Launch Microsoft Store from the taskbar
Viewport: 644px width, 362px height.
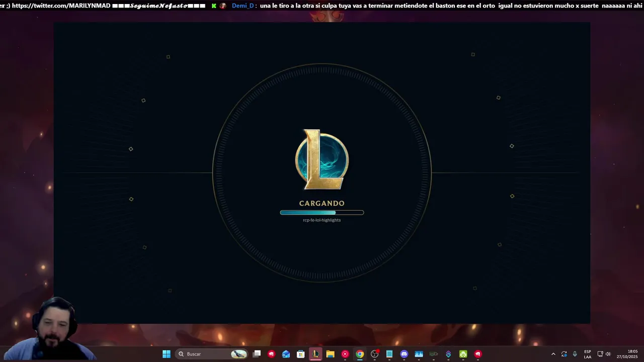(301, 354)
